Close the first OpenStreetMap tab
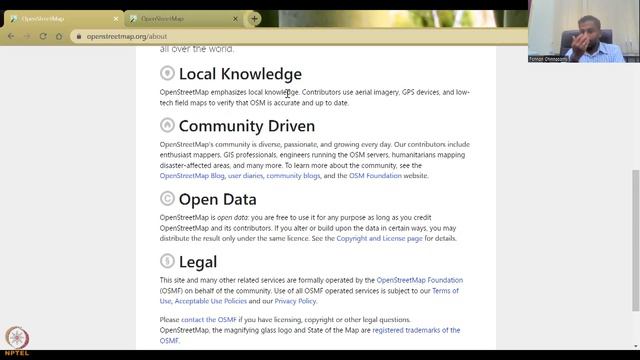The height and width of the screenshot is (360, 640). [x=116, y=19]
